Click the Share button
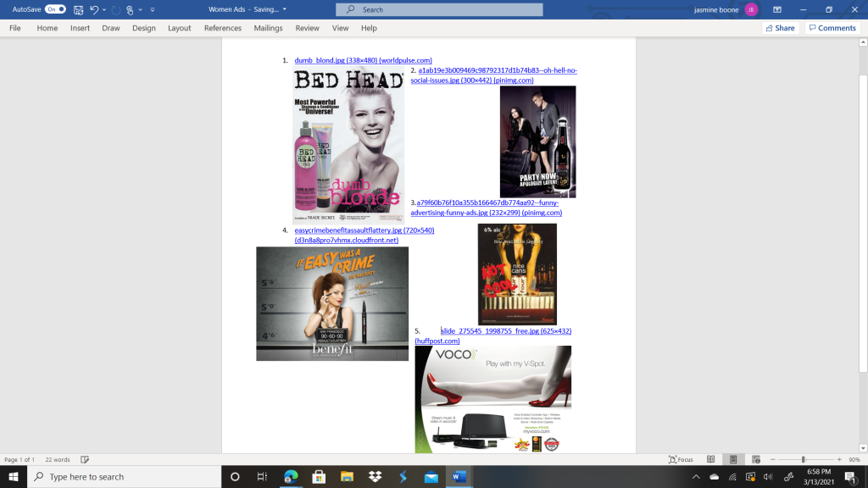Viewport: 868px width, 488px height. pos(781,28)
